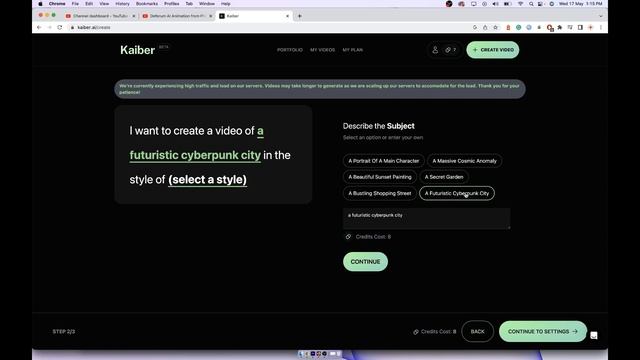640x360 pixels.
Task: Open the MY VIDEOS nav link
Action: pos(322,50)
